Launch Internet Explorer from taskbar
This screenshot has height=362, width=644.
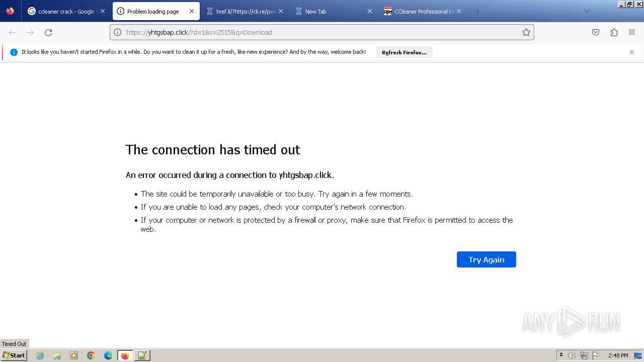coord(40,355)
